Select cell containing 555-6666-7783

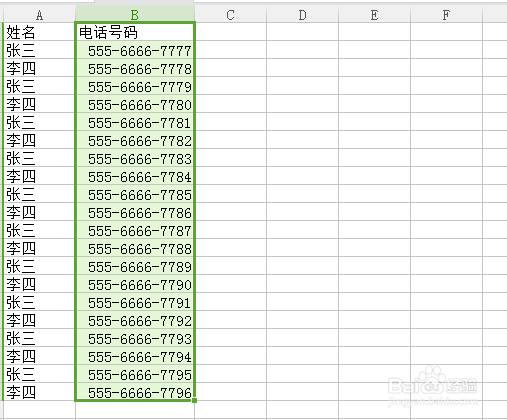point(135,158)
